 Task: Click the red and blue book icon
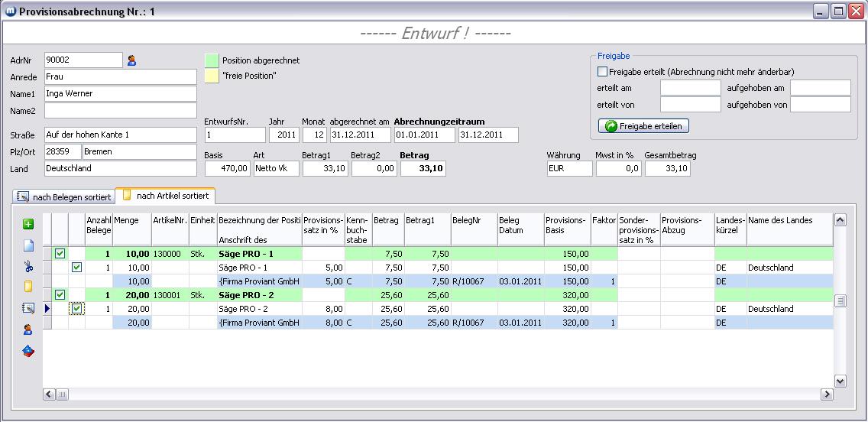pyautogui.click(x=29, y=351)
